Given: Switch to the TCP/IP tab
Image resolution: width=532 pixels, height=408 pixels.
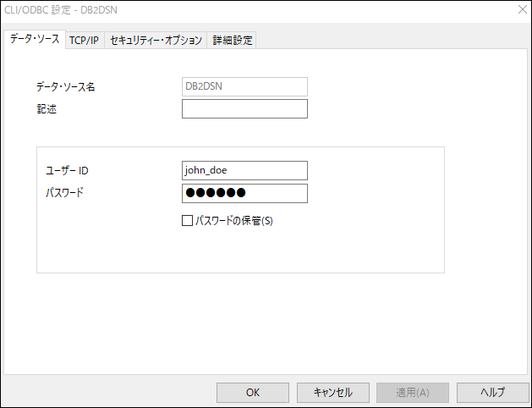Looking at the screenshot, I should [x=84, y=41].
